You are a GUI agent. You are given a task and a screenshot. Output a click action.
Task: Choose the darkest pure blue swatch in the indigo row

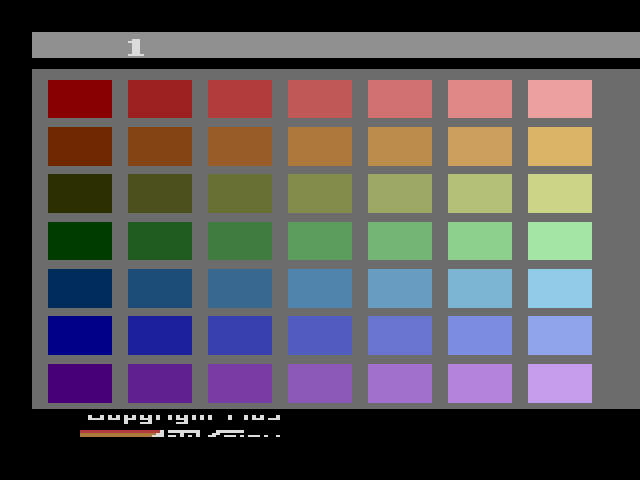tap(80, 336)
